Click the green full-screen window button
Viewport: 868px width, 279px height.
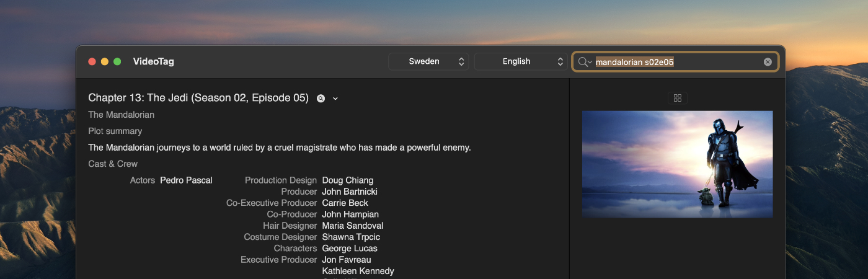pyautogui.click(x=117, y=61)
